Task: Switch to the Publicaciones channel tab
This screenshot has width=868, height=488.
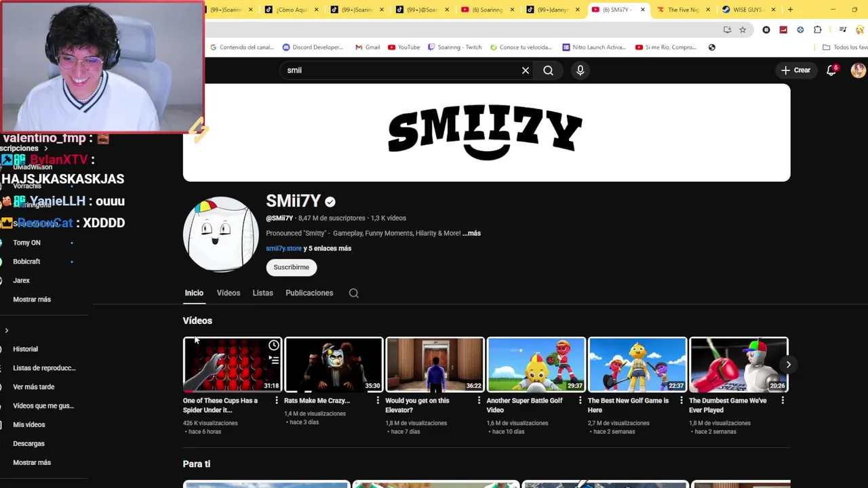Action: click(309, 293)
